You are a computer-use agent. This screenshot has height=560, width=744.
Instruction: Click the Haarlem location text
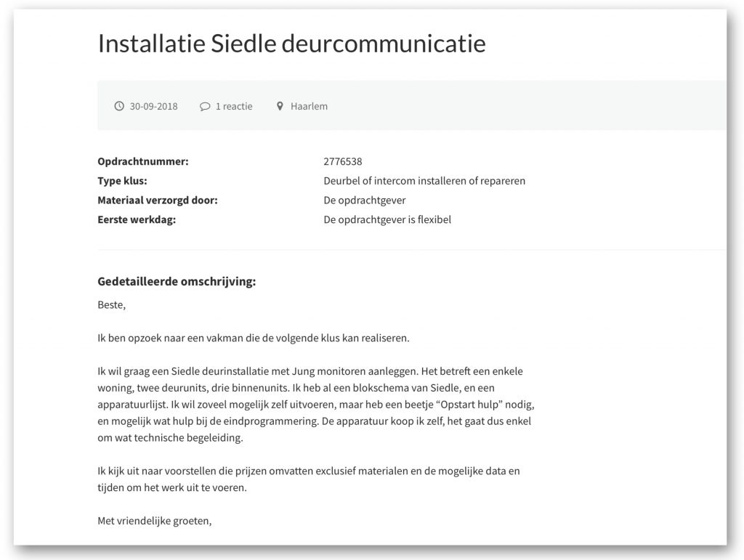tap(309, 106)
